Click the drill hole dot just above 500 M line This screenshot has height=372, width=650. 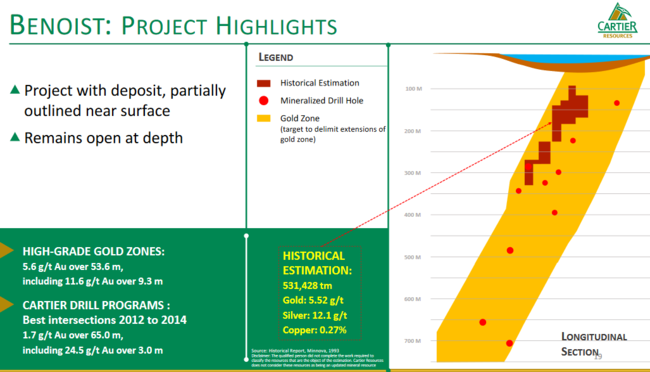pyautogui.click(x=510, y=250)
